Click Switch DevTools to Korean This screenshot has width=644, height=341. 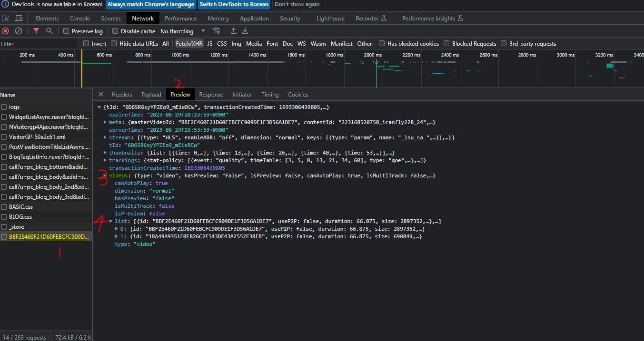[x=234, y=4]
